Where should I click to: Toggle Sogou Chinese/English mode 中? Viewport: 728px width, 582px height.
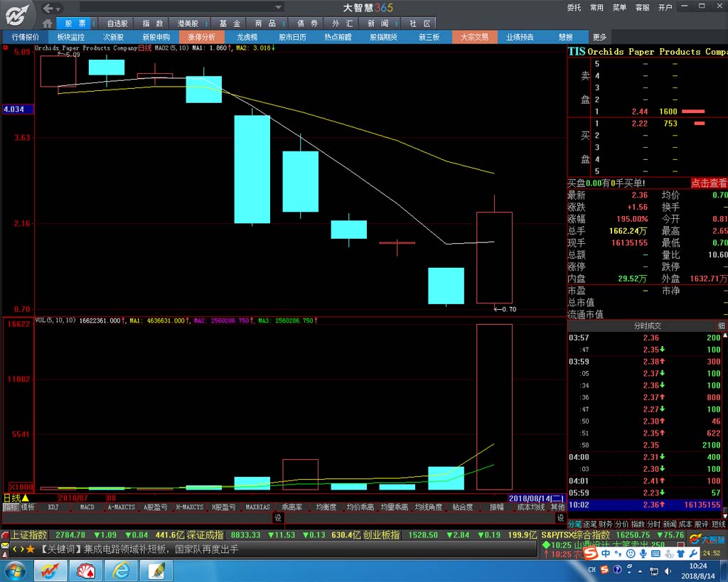click(606, 554)
